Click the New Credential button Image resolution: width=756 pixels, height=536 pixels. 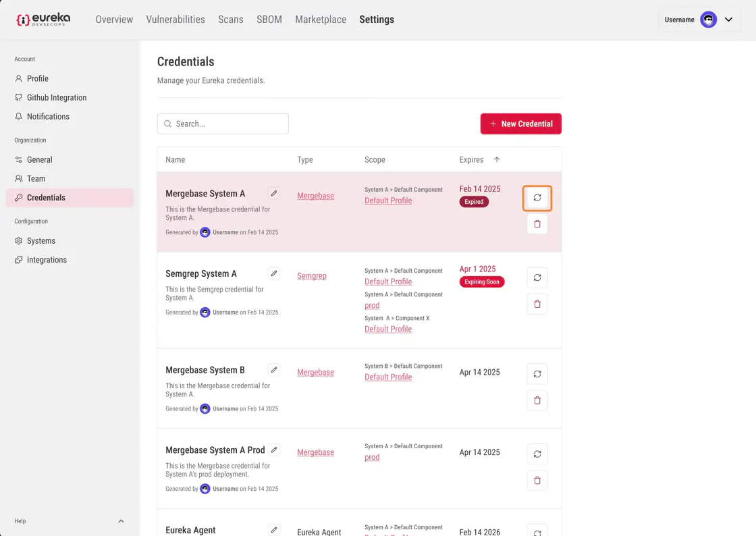[x=520, y=124]
